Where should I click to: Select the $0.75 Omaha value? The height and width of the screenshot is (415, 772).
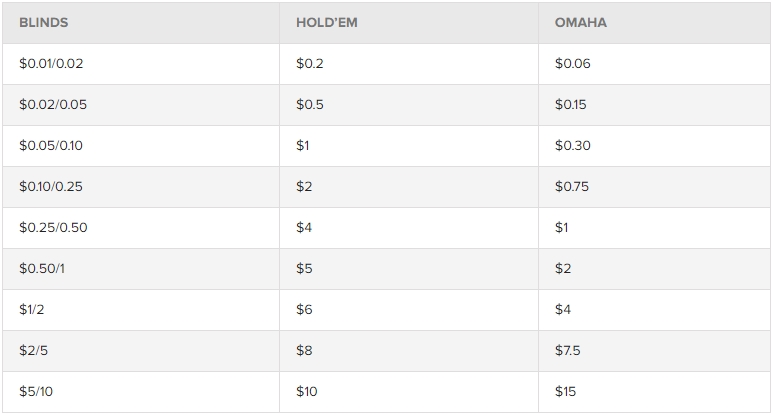point(572,187)
